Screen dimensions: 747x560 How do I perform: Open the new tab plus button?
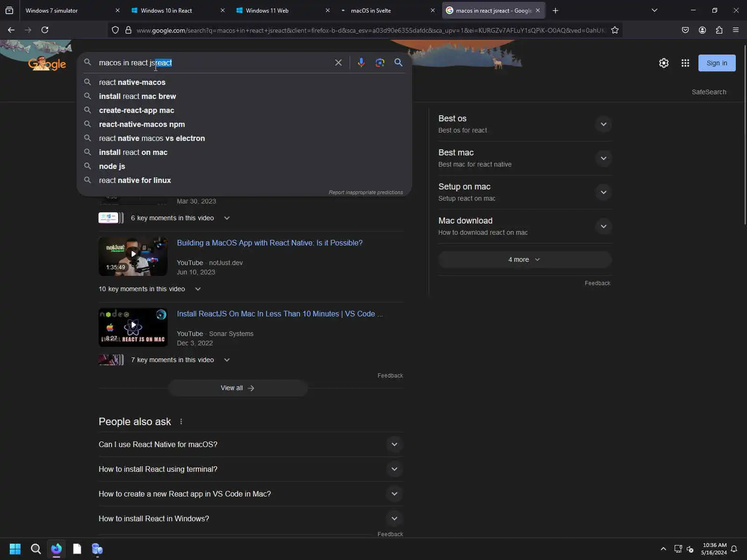coord(555,10)
